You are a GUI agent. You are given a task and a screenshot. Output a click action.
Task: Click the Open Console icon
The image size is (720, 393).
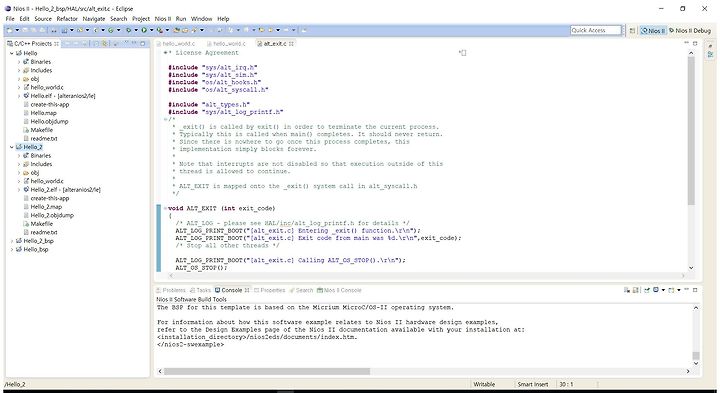(x=671, y=290)
